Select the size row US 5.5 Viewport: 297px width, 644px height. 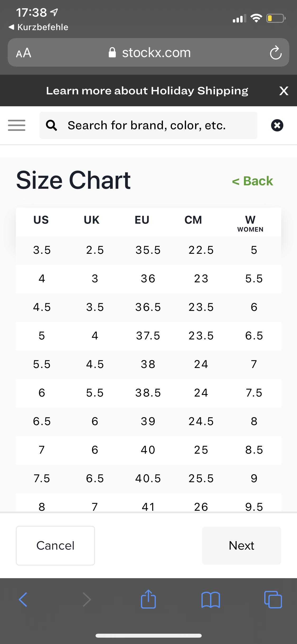[x=148, y=364]
